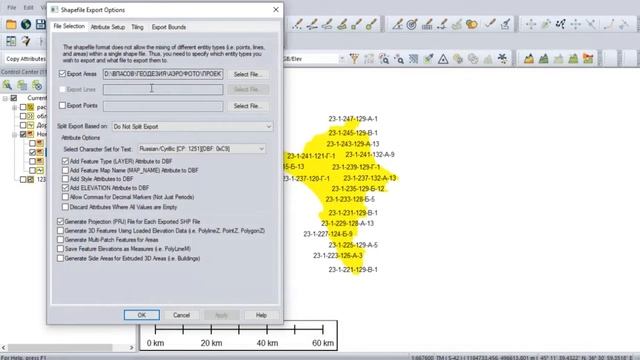The image size is (640, 360).
Task: Click the green mountain terrain analysis icon
Action: point(544,59)
